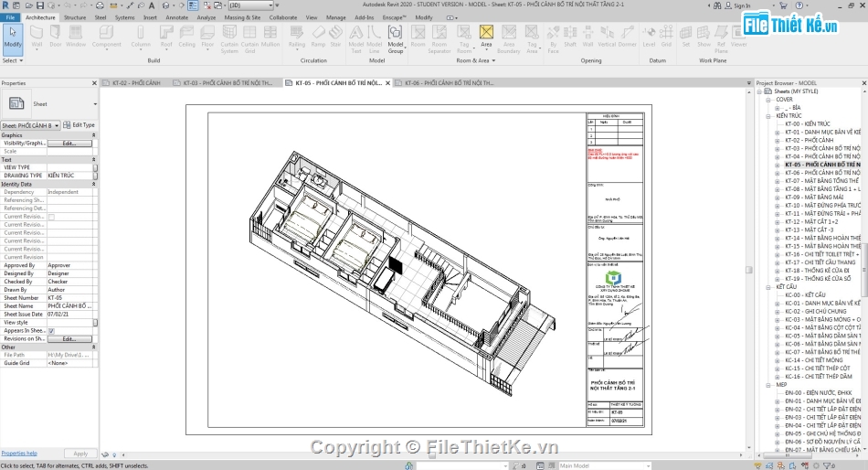Select the Mullion tool
The width and height of the screenshot is (868, 470).
(x=270, y=37)
